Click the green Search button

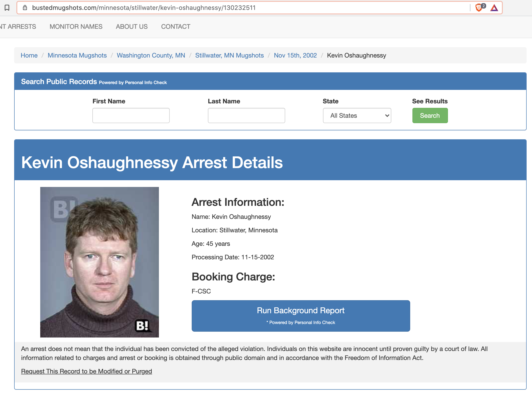click(430, 115)
